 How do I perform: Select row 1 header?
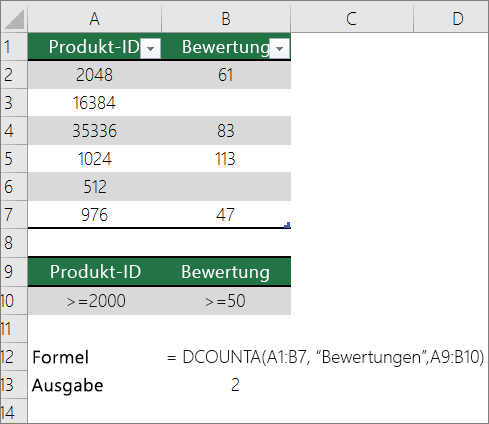click(14, 46)
